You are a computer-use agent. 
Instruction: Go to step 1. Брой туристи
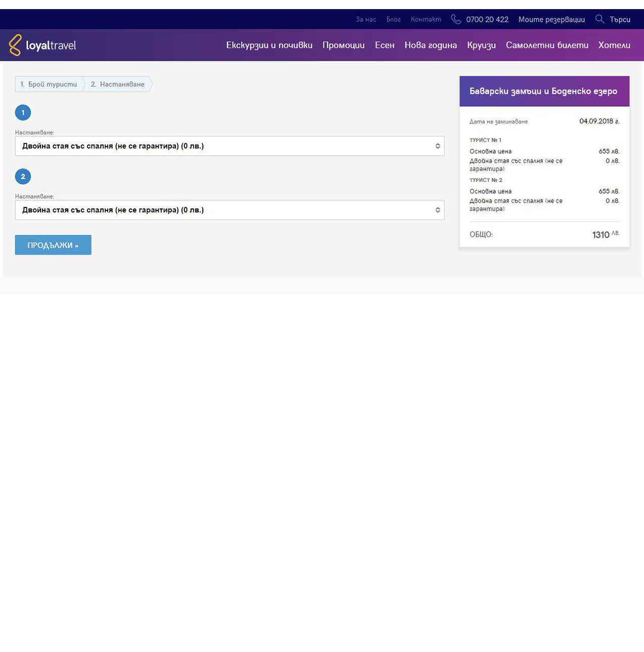coord(49,84)
